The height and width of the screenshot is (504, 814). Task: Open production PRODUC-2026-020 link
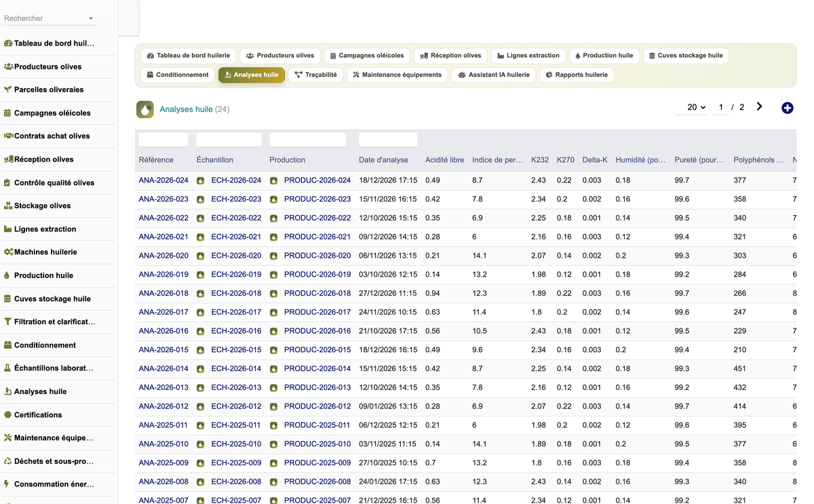pos(317,256)
